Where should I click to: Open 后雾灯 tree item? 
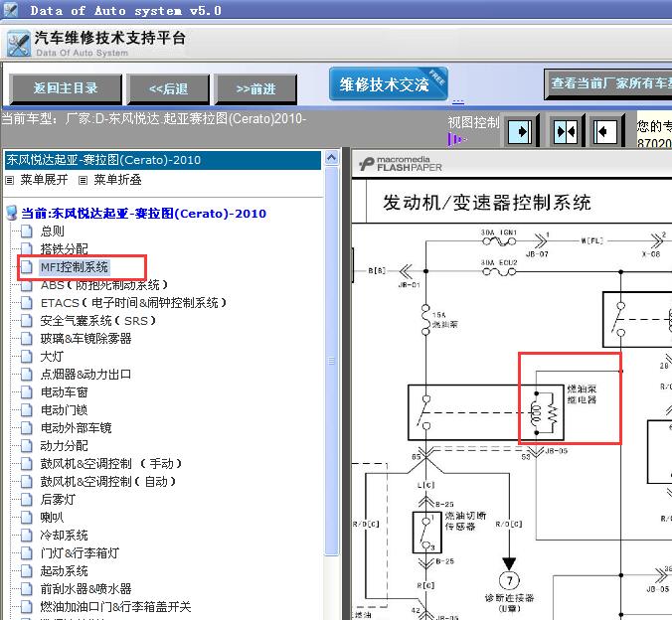click(58, 499)
